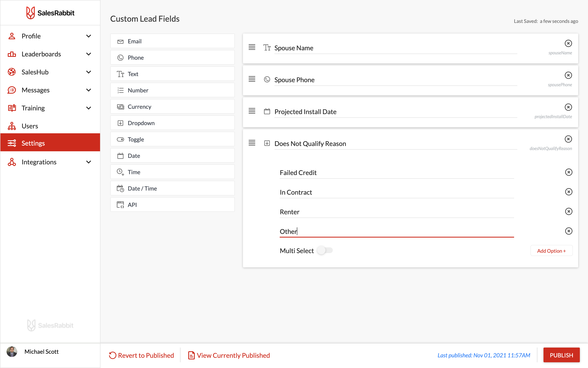The width and height of the screenshot is (588, 368).
Task: Delete the Failed Credit option
Action: [x=569, y=172]
